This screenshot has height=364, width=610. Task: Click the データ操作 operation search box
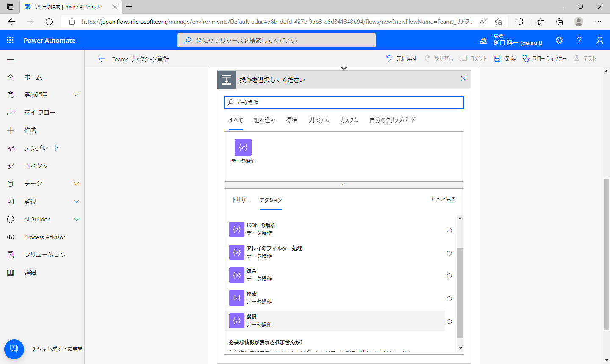344,102
